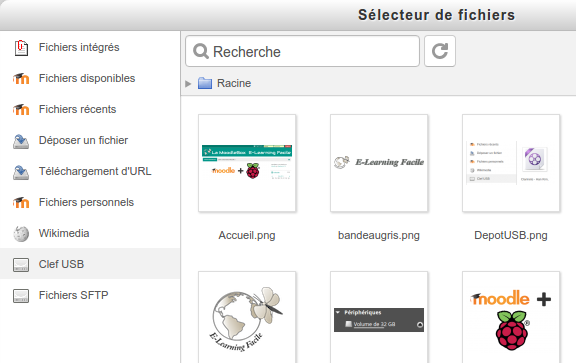The height and width of the screenshot is (363, 576).
Task: Open the Fichiers disponibles repository
Action: [x=90, y=78]
